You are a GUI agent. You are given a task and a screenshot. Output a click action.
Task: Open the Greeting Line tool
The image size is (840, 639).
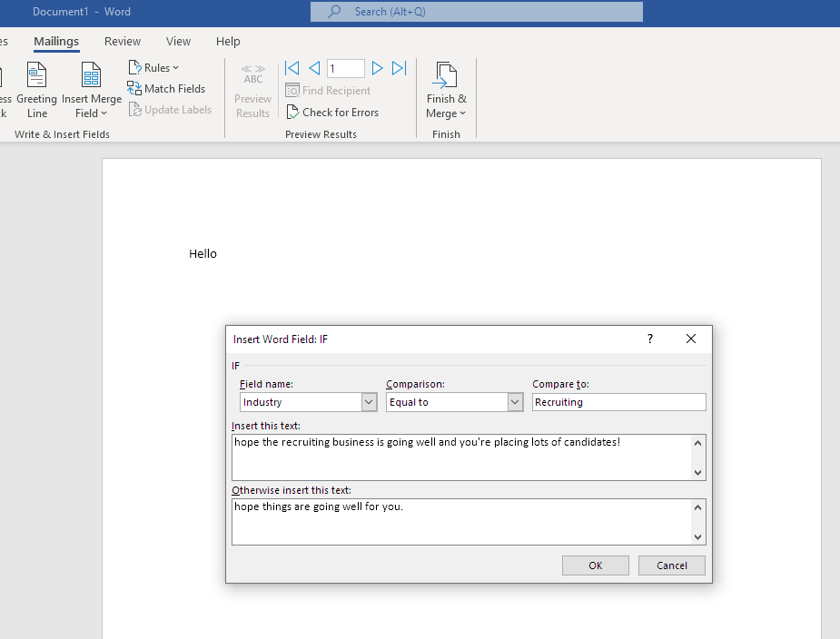click(x=36, y=88)
